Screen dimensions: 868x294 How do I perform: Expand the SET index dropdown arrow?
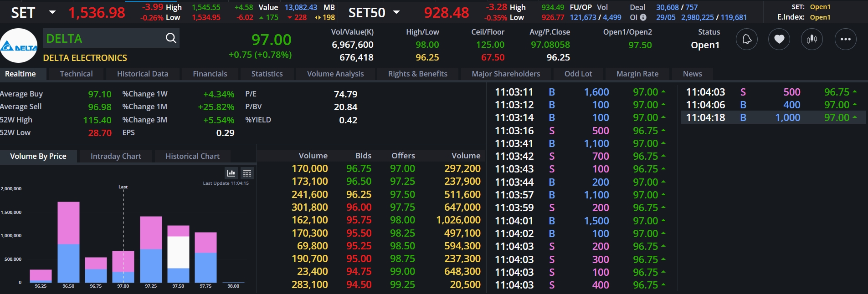(x=52, y=12)
